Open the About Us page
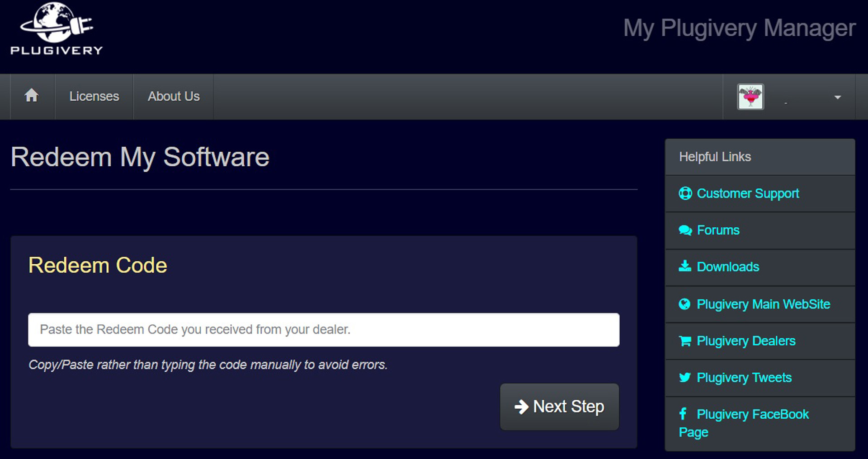The height and width of the screenshot is (459, 868). pyautogui.click(x=174, y=96)
